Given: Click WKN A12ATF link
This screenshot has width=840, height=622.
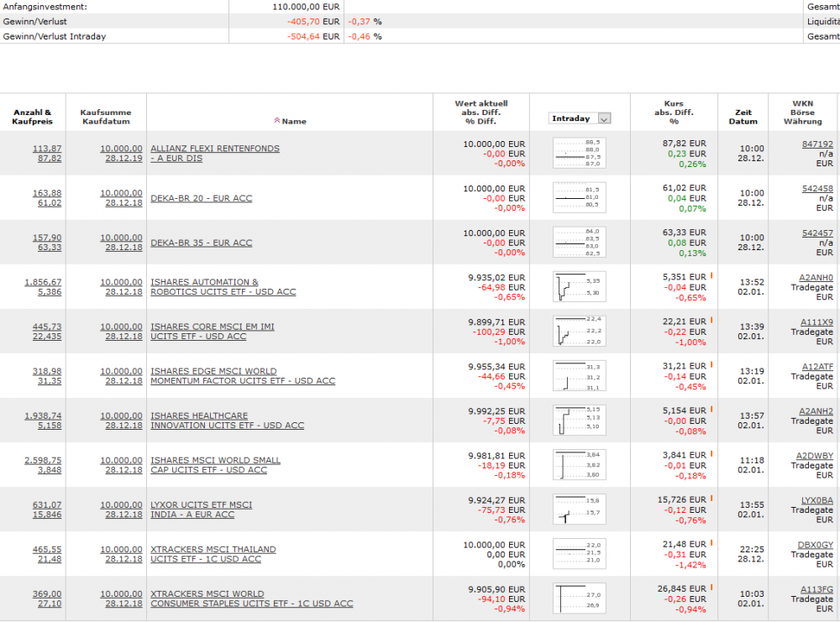Looking at the screenshot, I should point(817,366).
